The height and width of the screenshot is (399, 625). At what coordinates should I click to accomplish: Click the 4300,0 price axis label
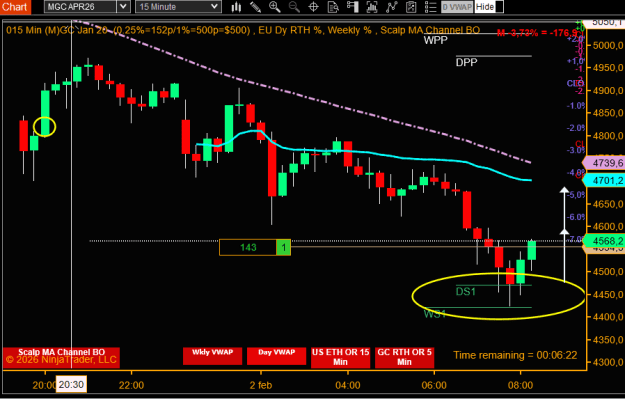608,362
